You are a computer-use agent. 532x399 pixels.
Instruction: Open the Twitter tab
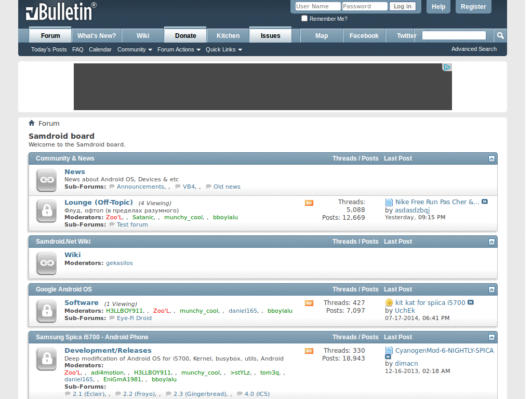[406, 36]
